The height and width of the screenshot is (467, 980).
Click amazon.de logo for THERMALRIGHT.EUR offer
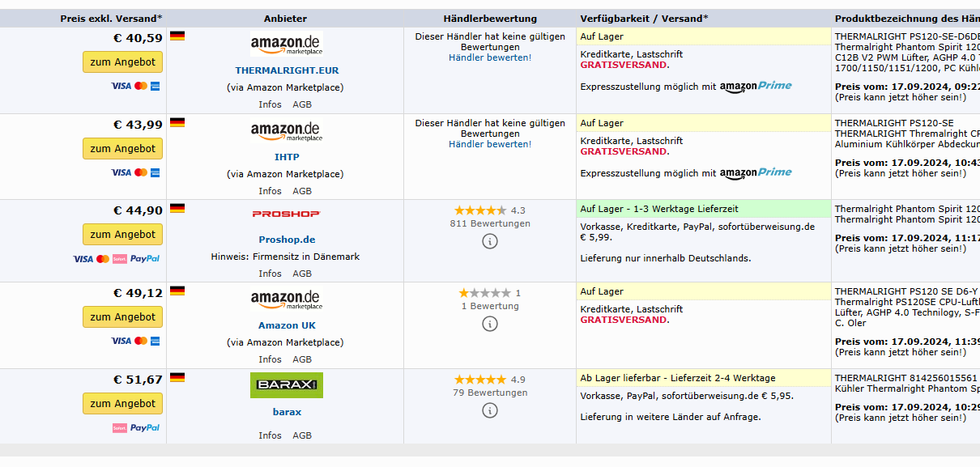[285, 45]
